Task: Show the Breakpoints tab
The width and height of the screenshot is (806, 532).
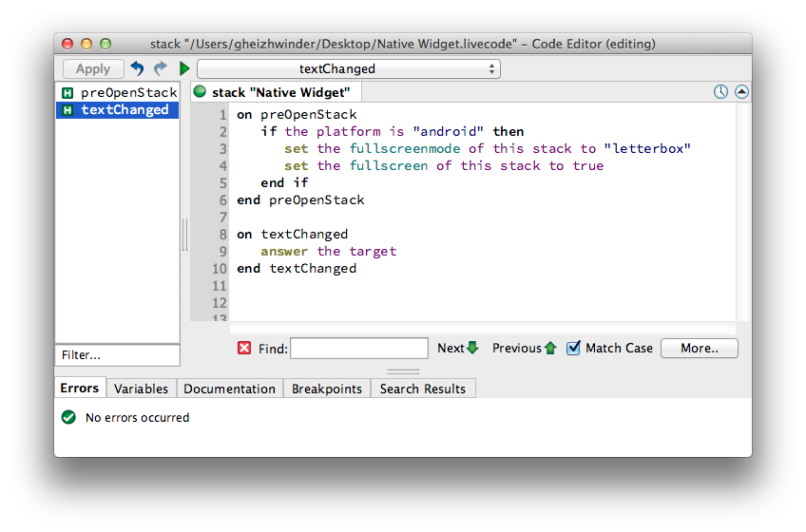Action: [x=327, y=389]
